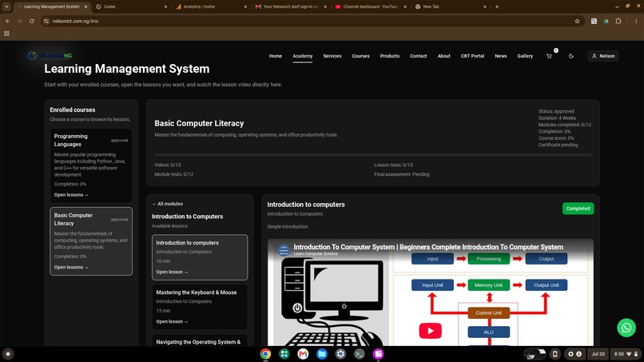Select Navigating the Operating System lesson card

coord(200,340)
